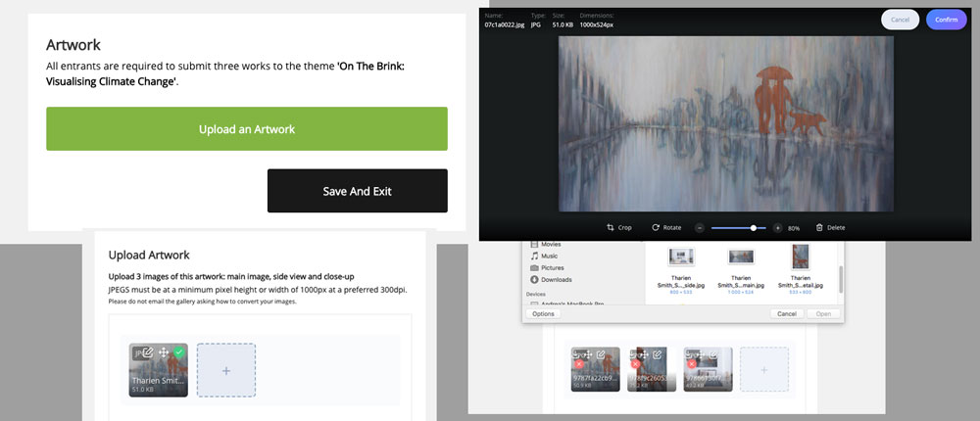
Task: Click the Delete trash icon
Action: pos(818,228)
